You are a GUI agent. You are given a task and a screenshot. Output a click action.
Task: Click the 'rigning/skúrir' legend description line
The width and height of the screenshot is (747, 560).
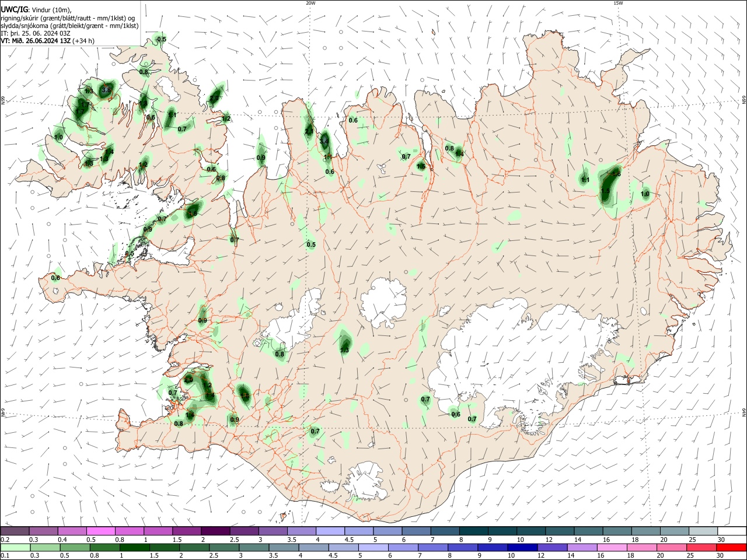click(x=68, y=18)
